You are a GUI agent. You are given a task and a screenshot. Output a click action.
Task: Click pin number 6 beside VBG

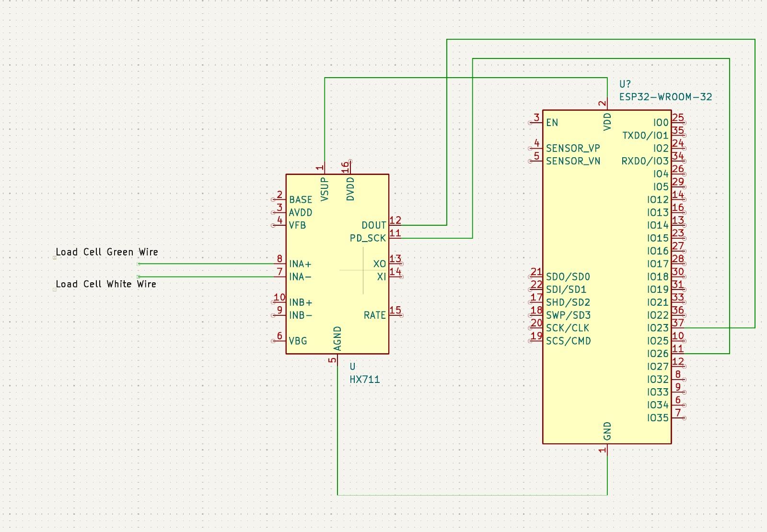(x=280, y=336)
